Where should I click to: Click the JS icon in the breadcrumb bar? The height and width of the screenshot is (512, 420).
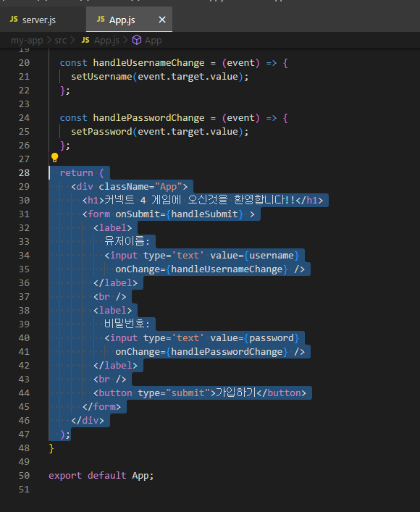click(85, 40)
